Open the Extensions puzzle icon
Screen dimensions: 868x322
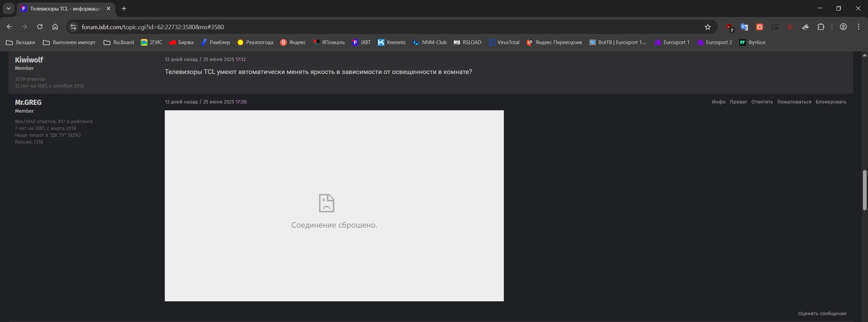pos(821,27)
